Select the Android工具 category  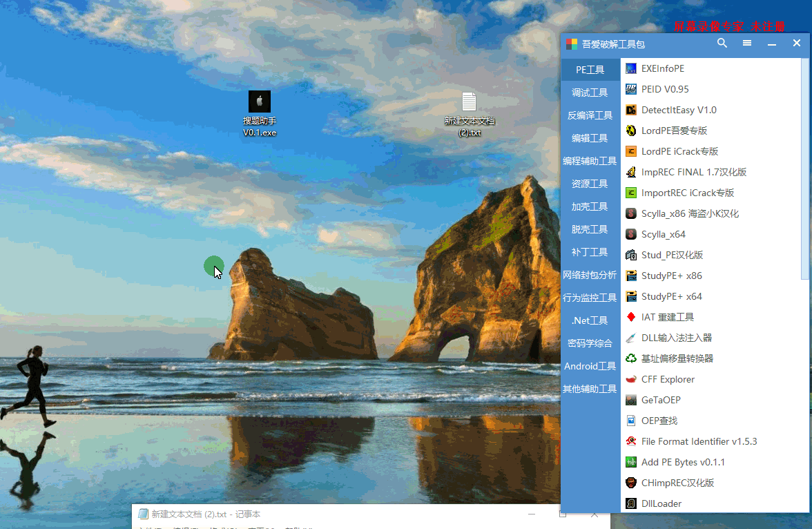tap(590, 366)
